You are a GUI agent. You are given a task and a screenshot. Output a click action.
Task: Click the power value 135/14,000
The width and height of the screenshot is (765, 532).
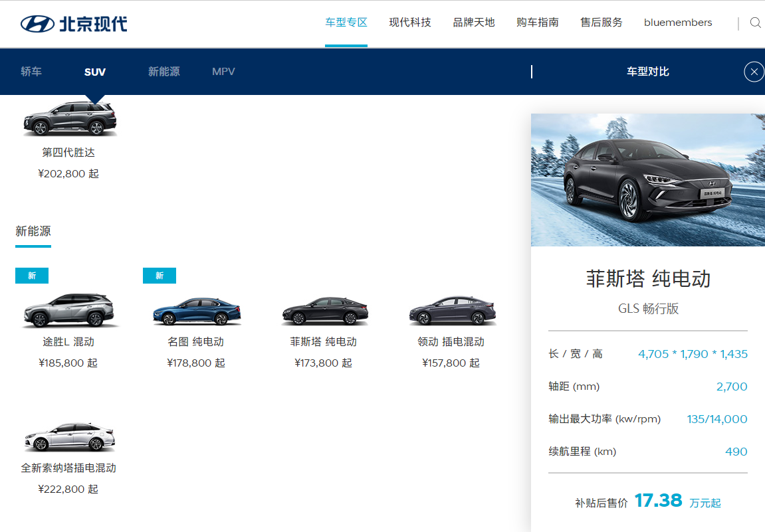[717, 419]
